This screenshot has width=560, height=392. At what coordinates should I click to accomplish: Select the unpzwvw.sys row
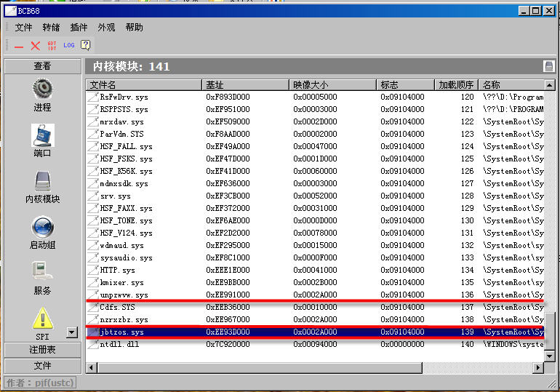pyautogui.click(x=316, y=295)
